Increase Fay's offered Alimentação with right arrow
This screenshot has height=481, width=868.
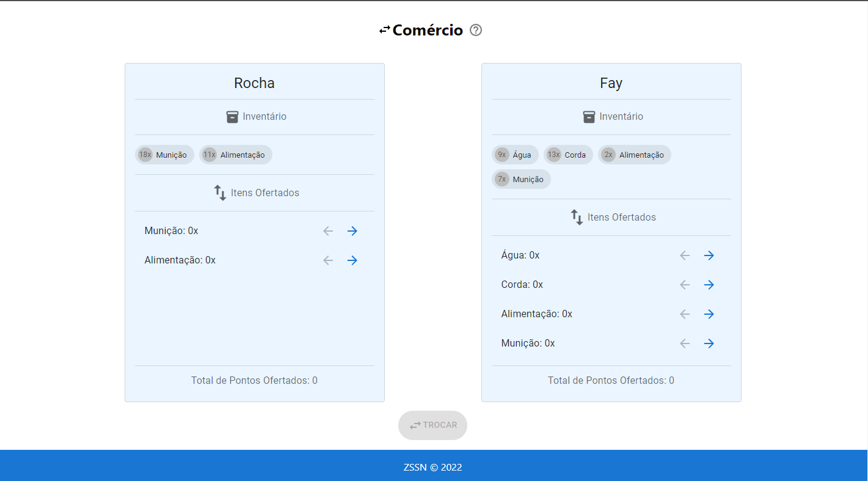[x=709, y=314]
